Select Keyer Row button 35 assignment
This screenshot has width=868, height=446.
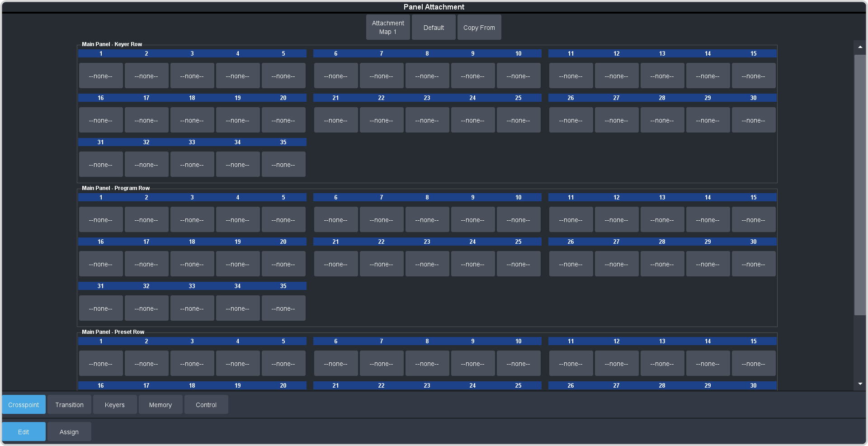tap(283, 164)
